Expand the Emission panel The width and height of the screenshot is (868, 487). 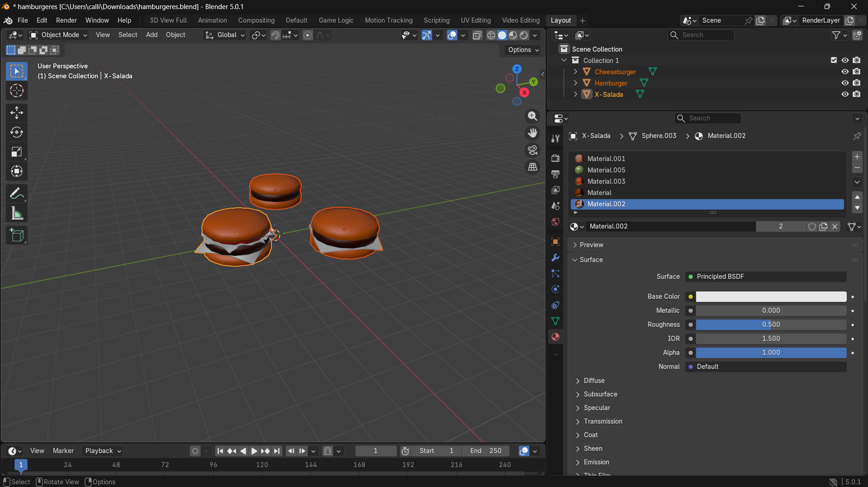tap(596, 462)
